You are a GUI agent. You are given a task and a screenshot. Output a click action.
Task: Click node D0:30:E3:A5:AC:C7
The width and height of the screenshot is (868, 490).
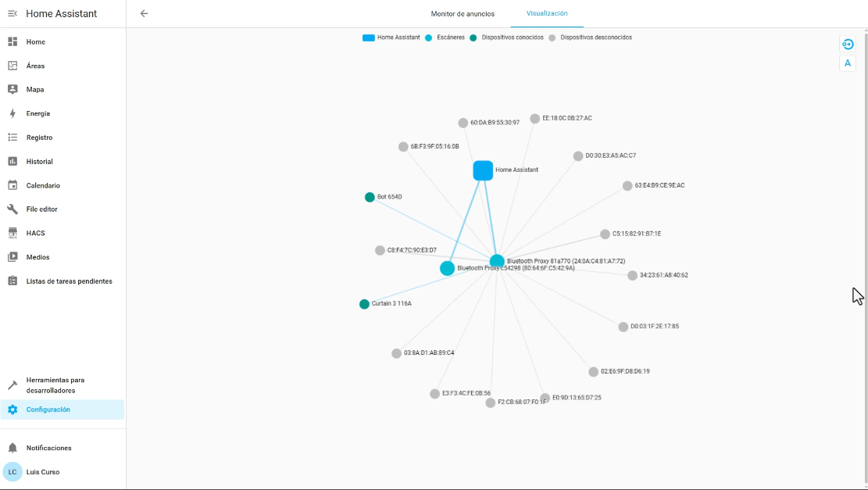[578, 156]
